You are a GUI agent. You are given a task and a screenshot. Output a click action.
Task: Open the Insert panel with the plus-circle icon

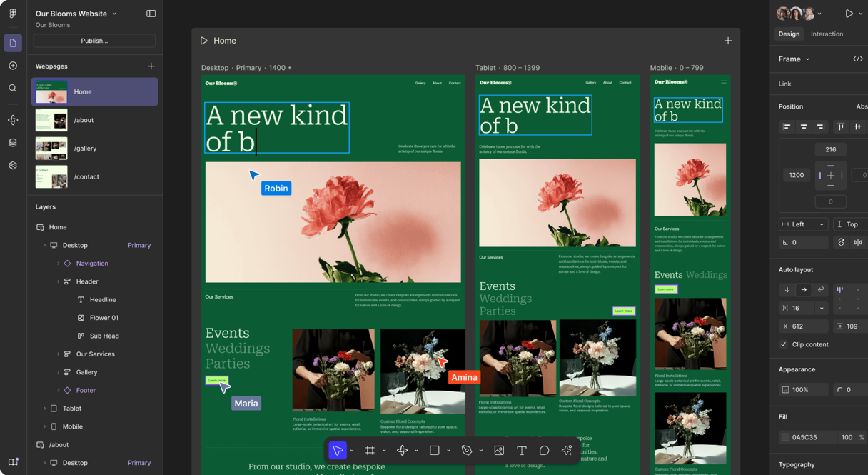[x=13, y=65]
